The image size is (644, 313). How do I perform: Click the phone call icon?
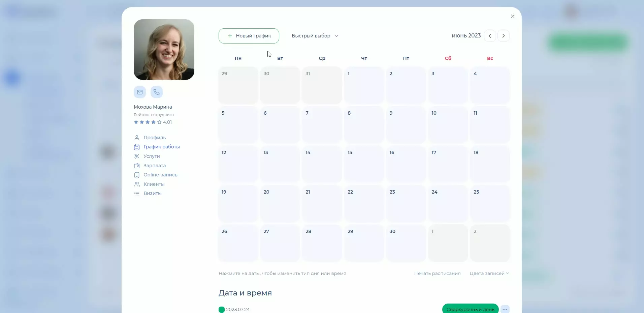tap(157, 92)
